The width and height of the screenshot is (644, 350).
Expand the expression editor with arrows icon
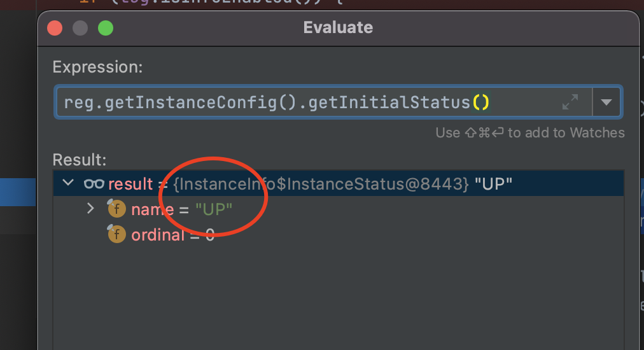[x=570, y=102]
